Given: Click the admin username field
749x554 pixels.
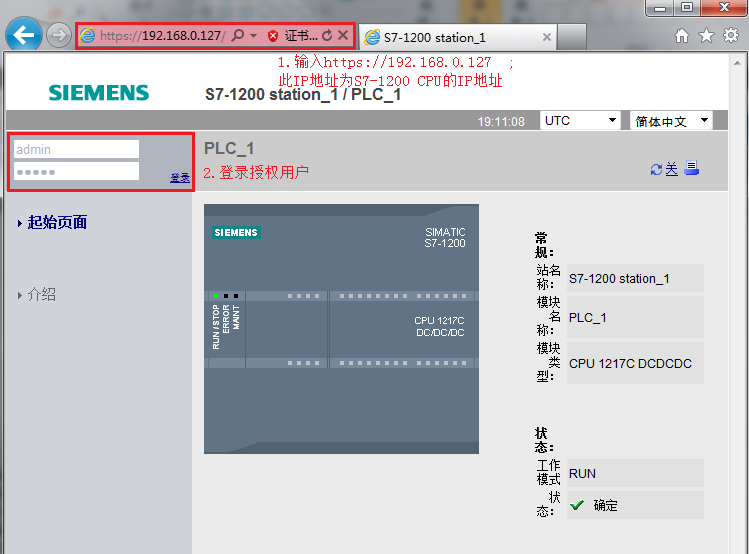Looking at the screenshot, I should 76,149.
